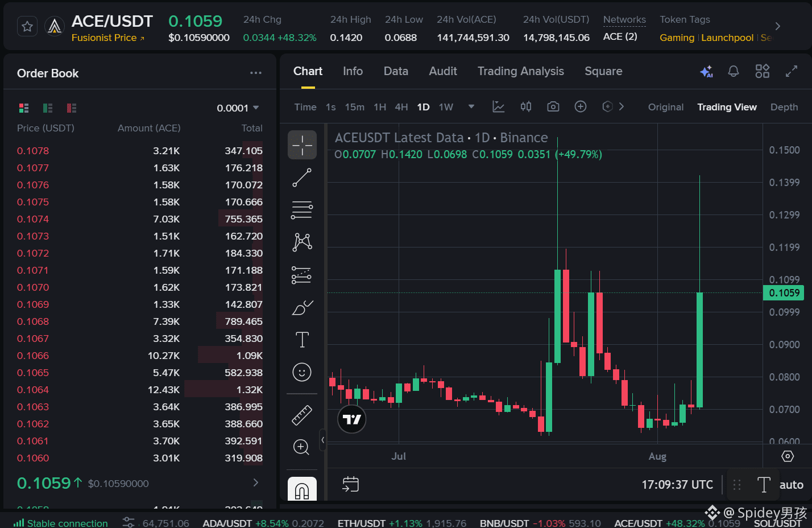The width and height of the screenshot is (812, 528).
Task: Select the trend line drawing tool
Action: [x=302, y=178]
